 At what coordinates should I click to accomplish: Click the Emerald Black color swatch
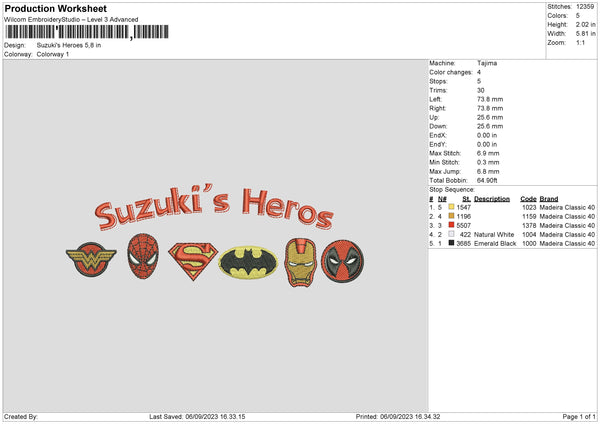click(453, 243)
